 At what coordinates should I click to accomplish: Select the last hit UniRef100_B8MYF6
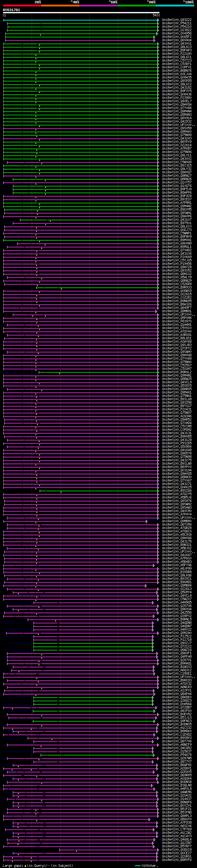[177, 860]
